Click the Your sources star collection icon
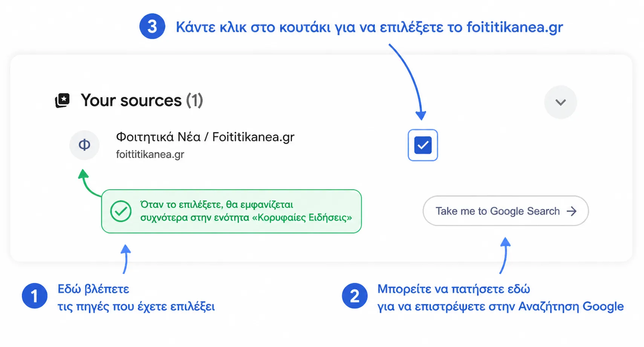644x347 pixels. pos(63,101)
